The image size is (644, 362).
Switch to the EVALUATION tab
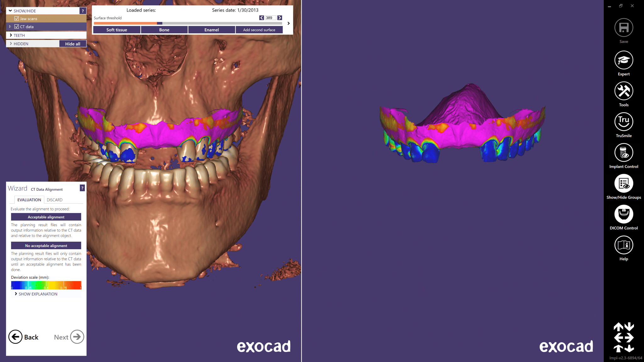(x=29, y=200)
